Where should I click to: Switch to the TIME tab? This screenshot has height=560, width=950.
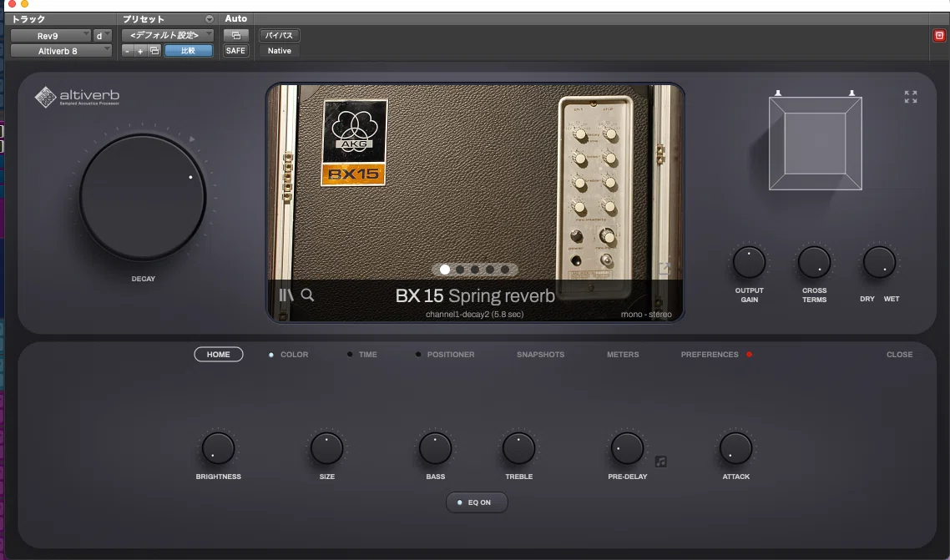pyautogui.click(x=368, y=355)
